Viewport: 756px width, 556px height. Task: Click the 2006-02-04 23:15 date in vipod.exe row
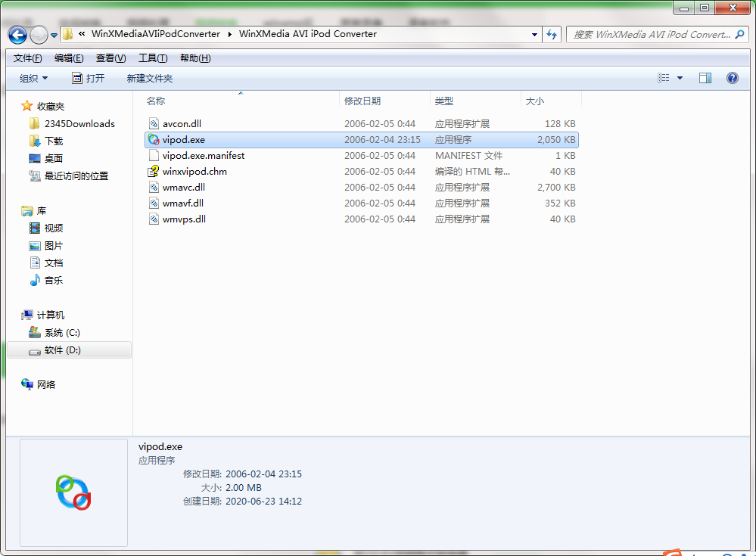click(382, 140)
